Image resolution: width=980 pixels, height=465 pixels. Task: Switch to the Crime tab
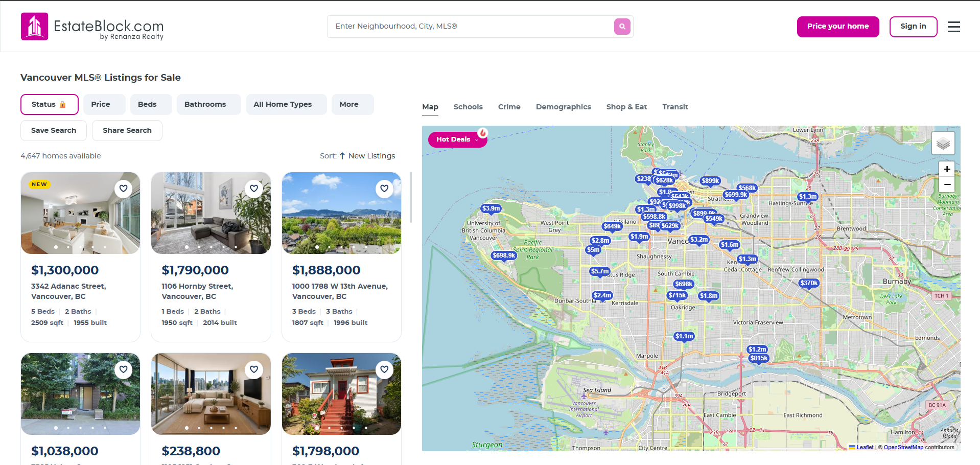pyautogui.click(x=509, y=107)
